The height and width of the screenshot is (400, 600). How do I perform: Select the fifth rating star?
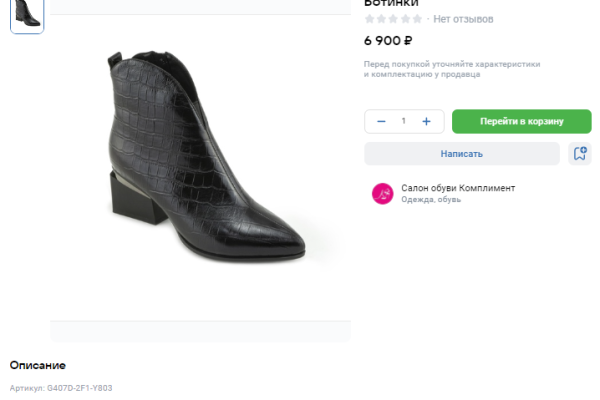click(418, 19)
